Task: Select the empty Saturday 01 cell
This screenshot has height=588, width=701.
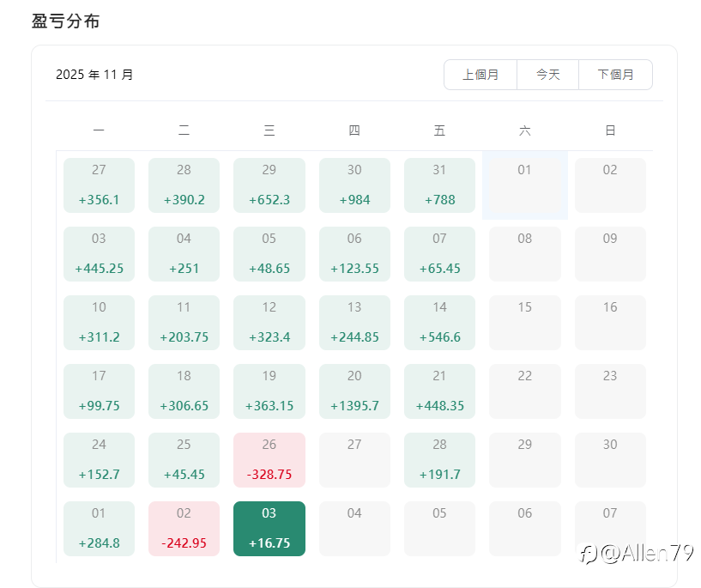Action: tap(524, 185)
